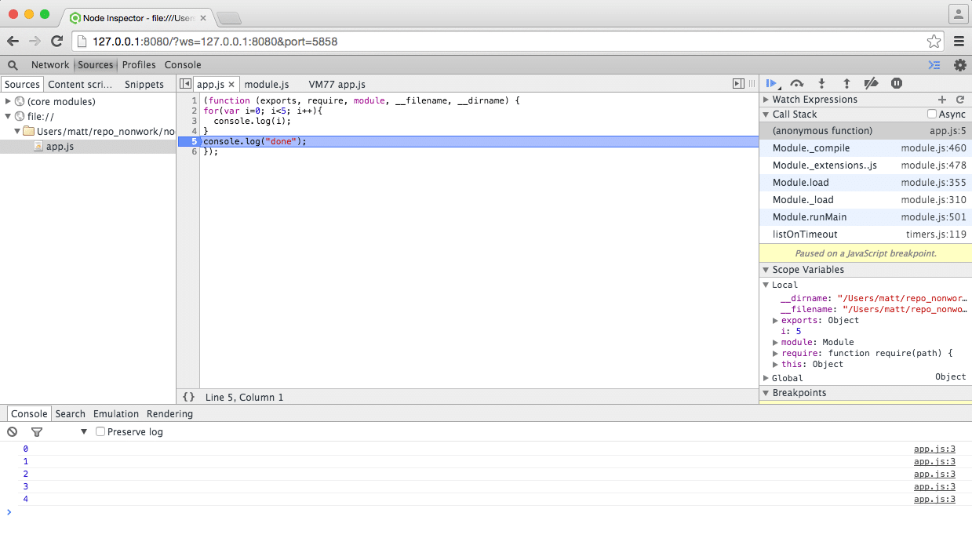
Task: Expand exports: Object variable
Action: pyautogui.click(x=776, y=321)
